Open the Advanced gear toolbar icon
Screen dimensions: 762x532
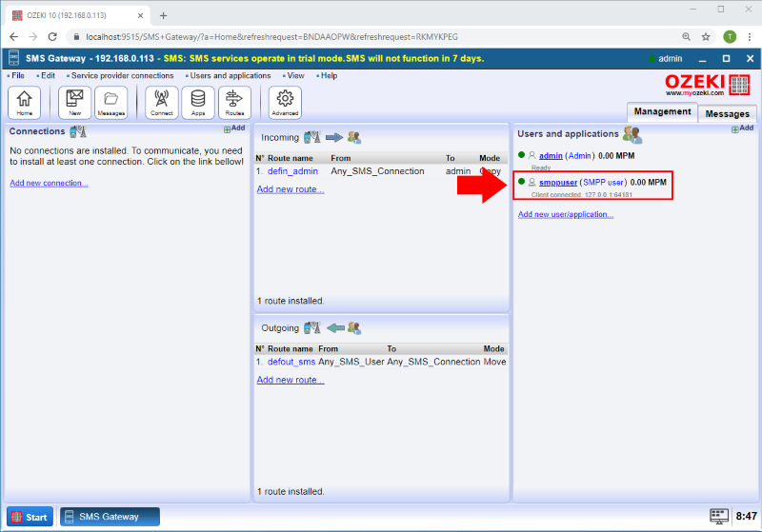tap(285, 103)
